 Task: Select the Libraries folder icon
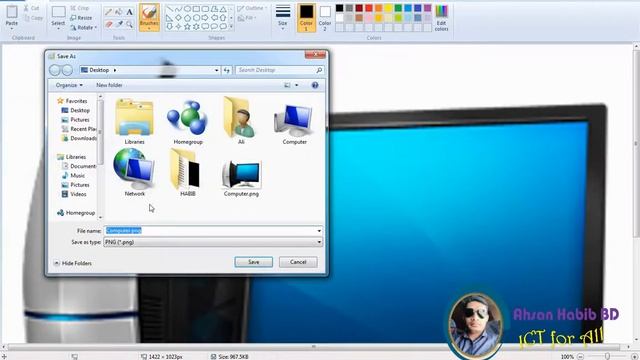pos(135,121)
